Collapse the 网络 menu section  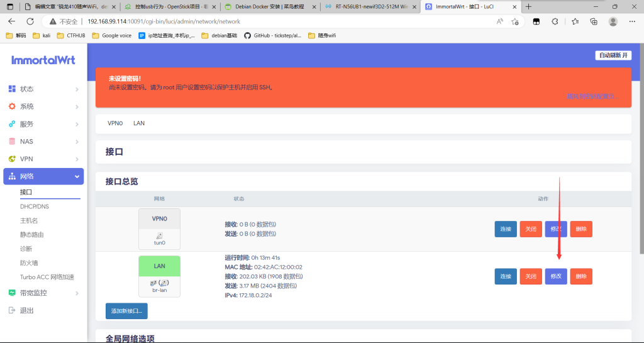click(77, 177)
